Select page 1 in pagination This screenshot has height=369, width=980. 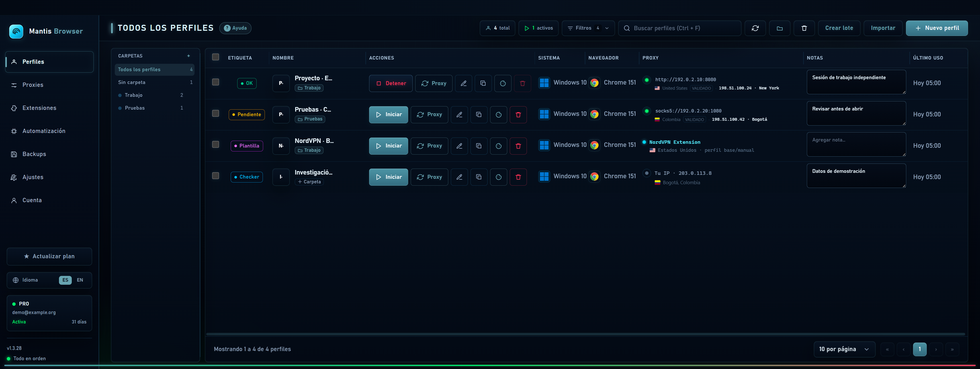pyautogui.click(x=920, y=349)
